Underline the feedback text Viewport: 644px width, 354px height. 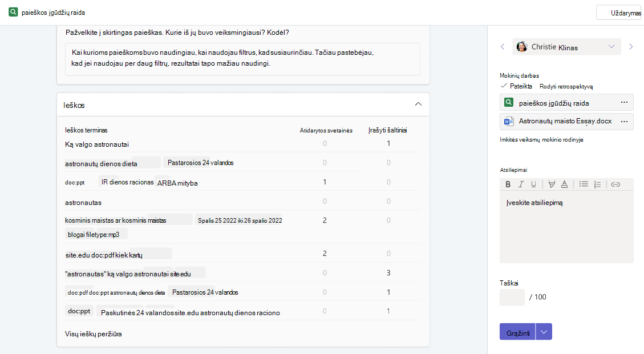click(x=533, y=184)
